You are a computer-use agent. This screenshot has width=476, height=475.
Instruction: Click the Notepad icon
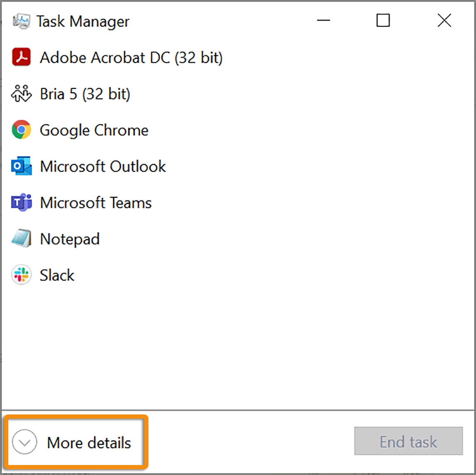coord(21,239)
